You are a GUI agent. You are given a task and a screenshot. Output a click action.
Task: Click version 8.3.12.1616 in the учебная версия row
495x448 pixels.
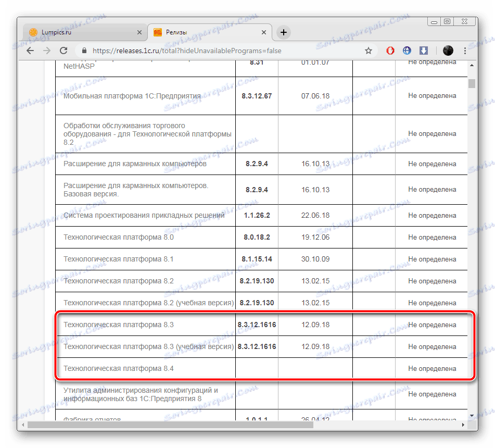coord(257,346)
